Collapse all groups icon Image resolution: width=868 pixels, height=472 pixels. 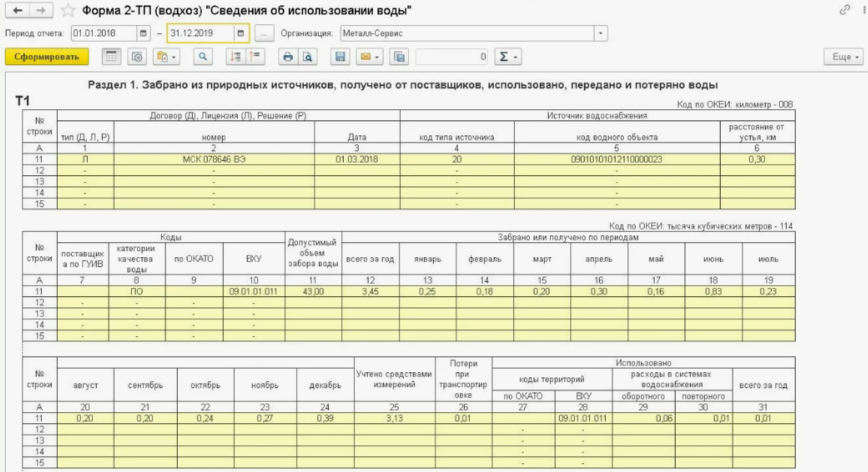click(x=236, y=56)
